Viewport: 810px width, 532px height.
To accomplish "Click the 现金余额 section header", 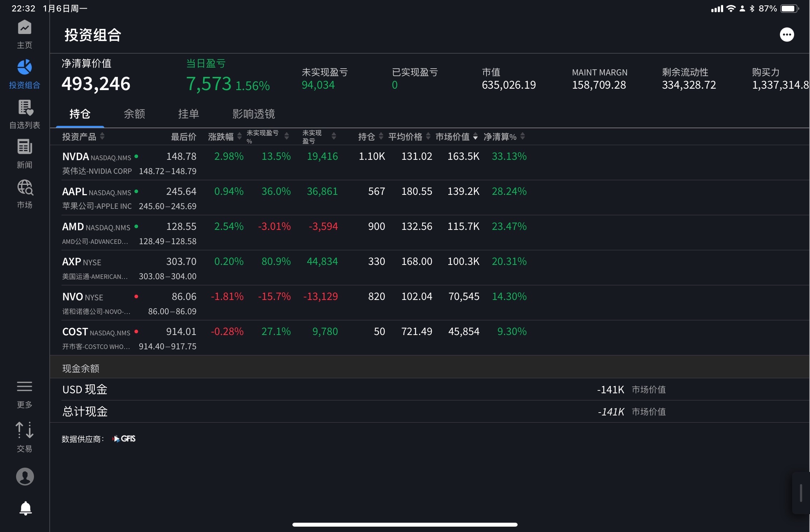I will tap(430, 367).
